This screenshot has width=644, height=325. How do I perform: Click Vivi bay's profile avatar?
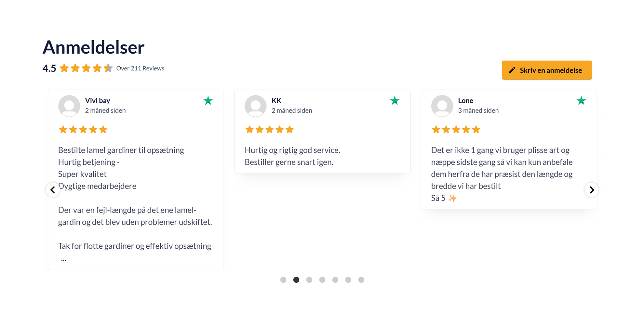coord(69,106)
